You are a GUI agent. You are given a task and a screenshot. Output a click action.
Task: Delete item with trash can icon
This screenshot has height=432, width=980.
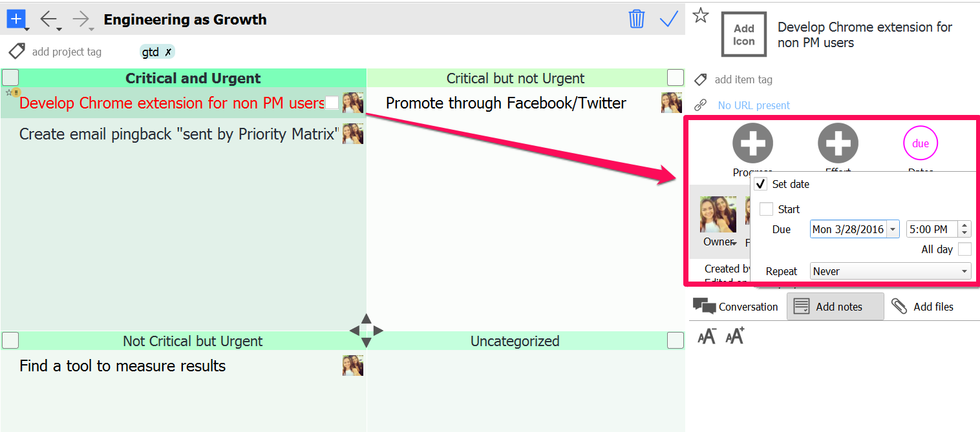click(636, 19)
